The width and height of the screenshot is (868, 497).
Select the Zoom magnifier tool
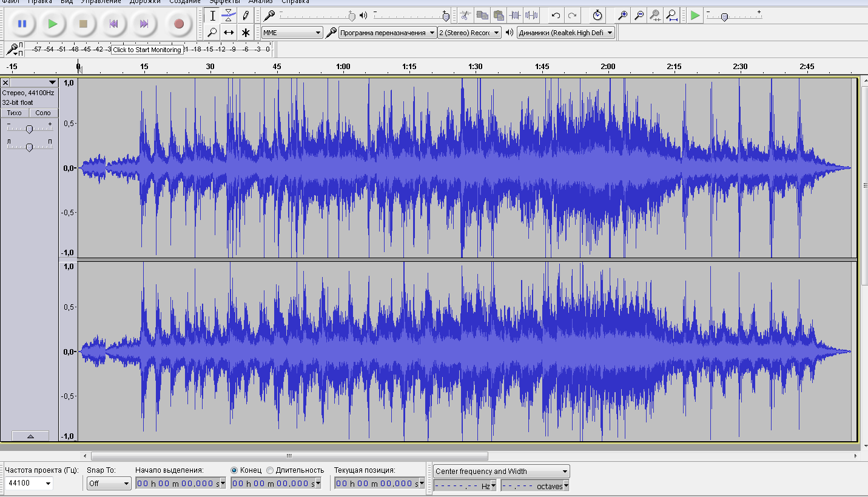pos(212,32)
